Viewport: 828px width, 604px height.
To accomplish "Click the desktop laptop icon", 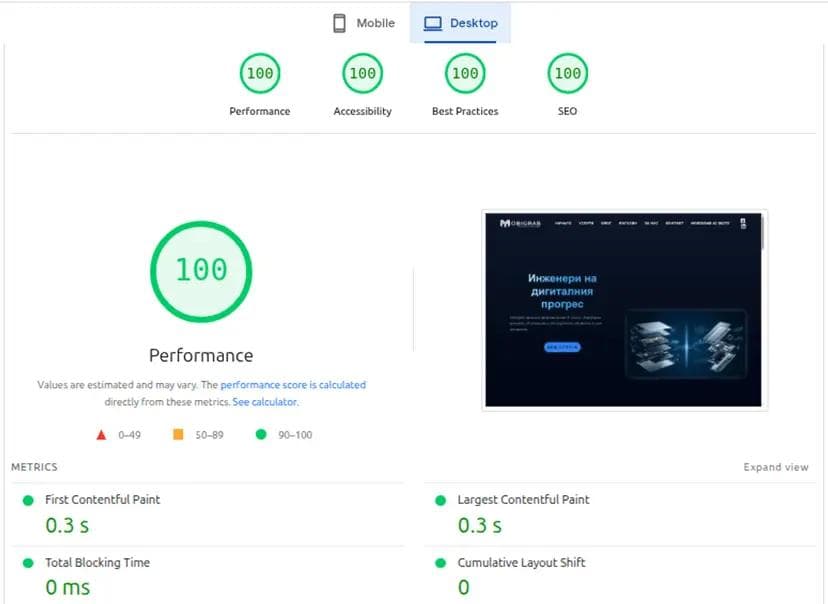I will 433,24.
